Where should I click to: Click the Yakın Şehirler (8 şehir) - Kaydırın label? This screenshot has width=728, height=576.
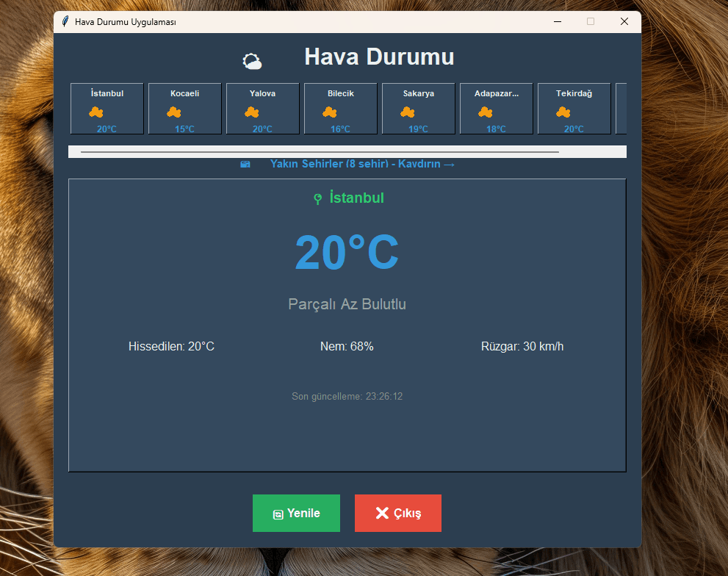(x=362, y=164)
